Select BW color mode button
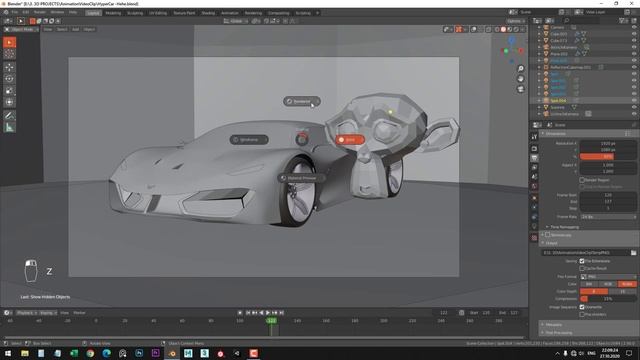Screen dimensions: 640x360 [x=589, y=284]
